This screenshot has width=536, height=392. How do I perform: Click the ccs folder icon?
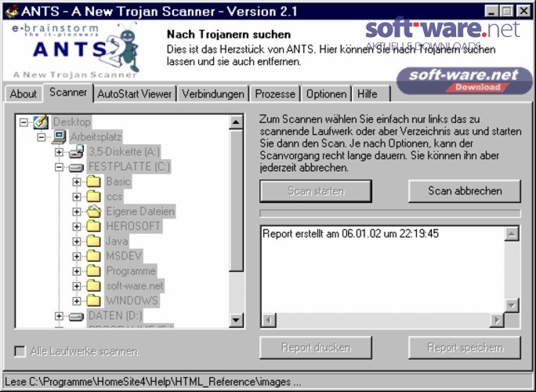[93, 197]
